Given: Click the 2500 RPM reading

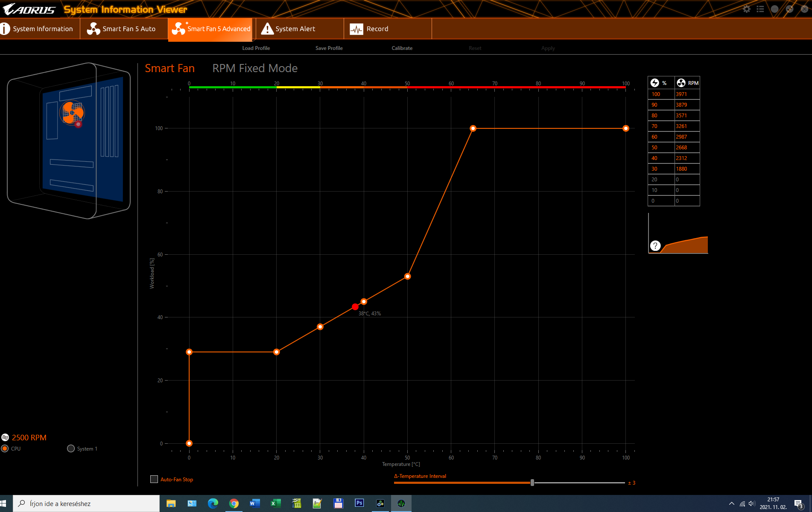Looking at the screenshot, I should point(29,437).
